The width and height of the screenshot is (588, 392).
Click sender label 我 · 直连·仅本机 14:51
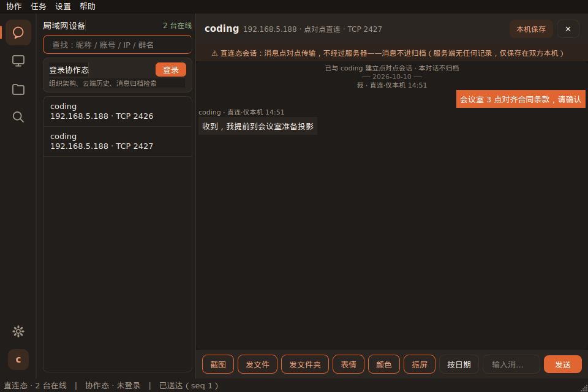tap(391, 85)
